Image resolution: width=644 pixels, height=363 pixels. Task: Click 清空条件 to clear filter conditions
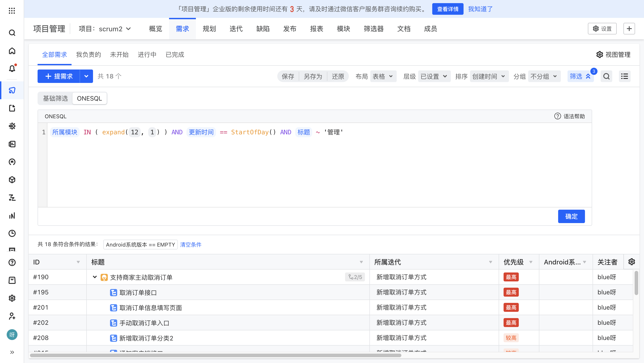click(191, 245)
